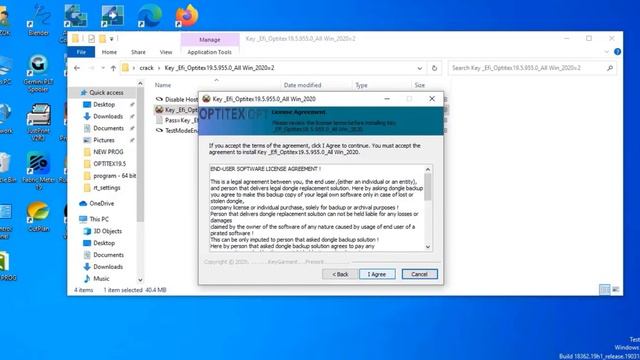This screenshot has width=640, height=360.
Task: Click Properties icon in quick access toolbar
Action: 91,39
